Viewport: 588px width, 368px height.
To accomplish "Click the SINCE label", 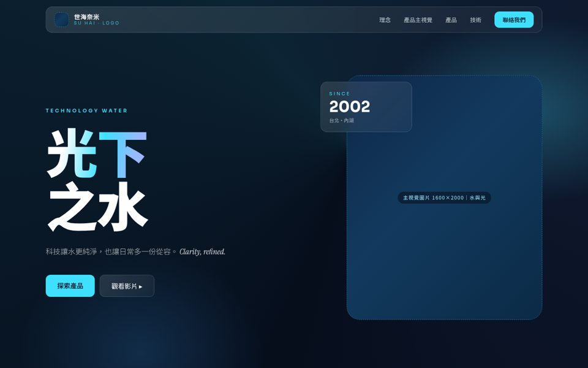I will [x=339, y=93].
